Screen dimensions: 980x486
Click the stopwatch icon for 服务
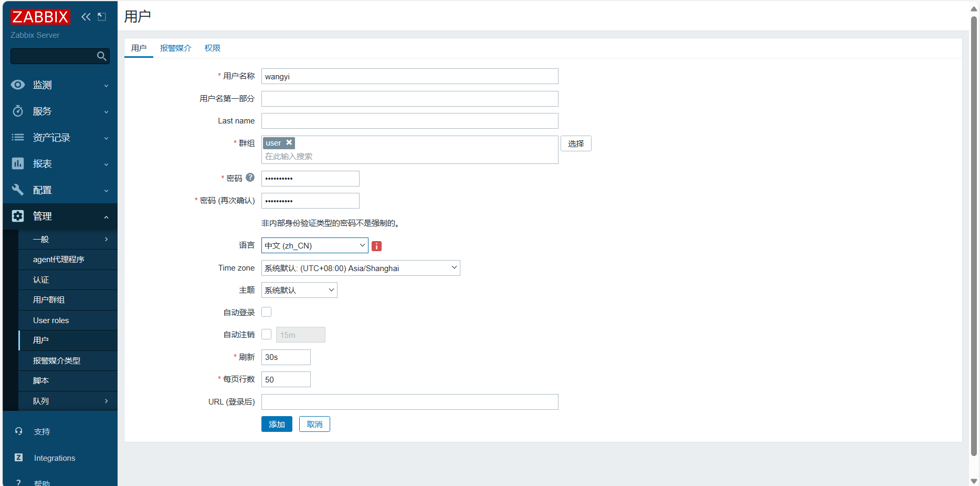[18, 111]
